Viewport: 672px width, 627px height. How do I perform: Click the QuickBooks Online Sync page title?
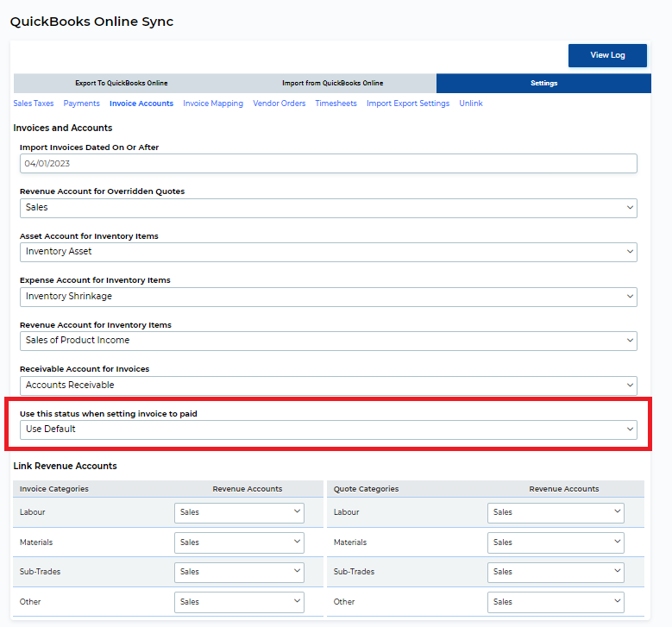91,22
